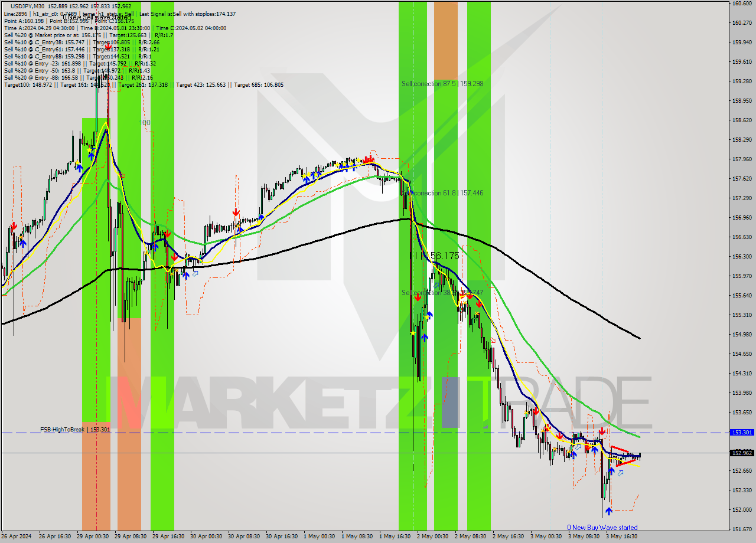Click the 155.970 price axis label

tap(742, 276)
